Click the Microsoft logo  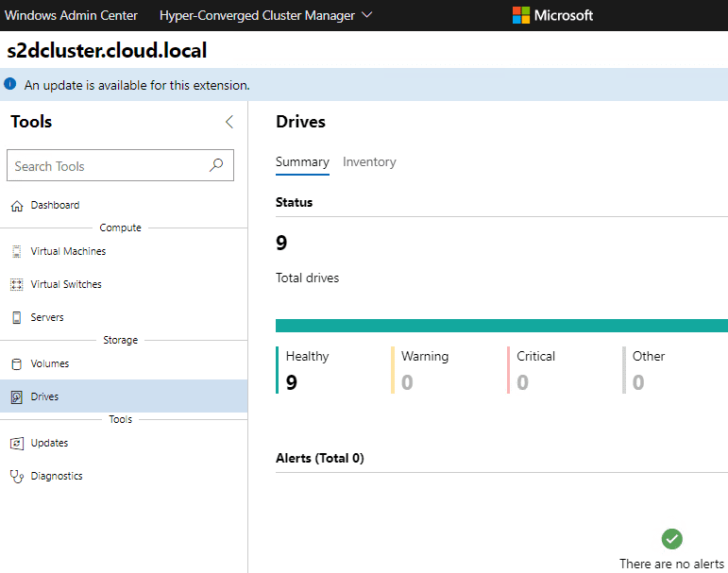click(553, 15)
